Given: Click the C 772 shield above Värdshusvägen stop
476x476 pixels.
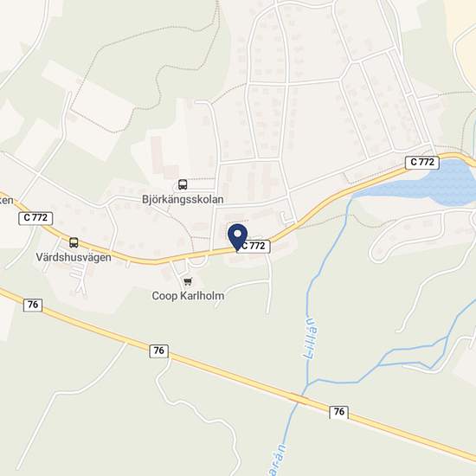Looking at the screenshot, I should [35, 218].
